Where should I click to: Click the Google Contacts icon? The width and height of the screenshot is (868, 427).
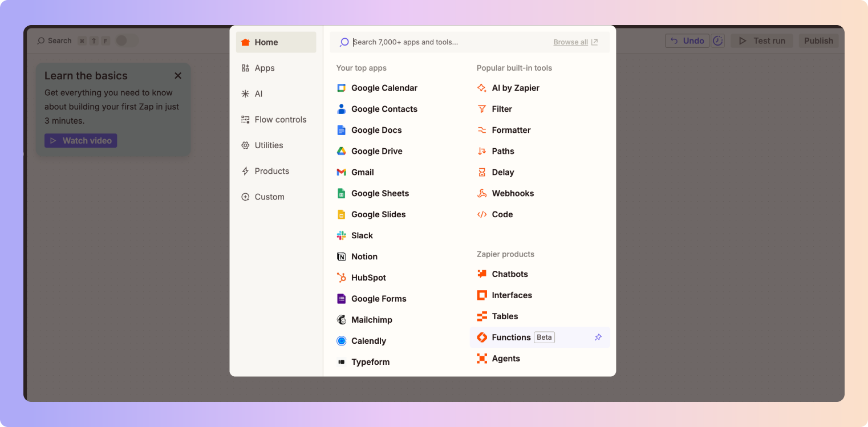click(x=342, y=109)
